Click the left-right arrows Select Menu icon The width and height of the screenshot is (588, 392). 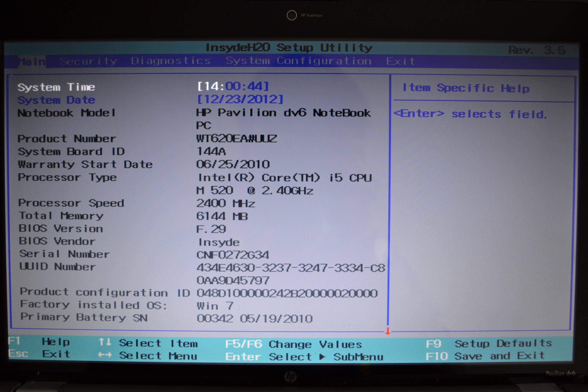click(x=105, y=355)
